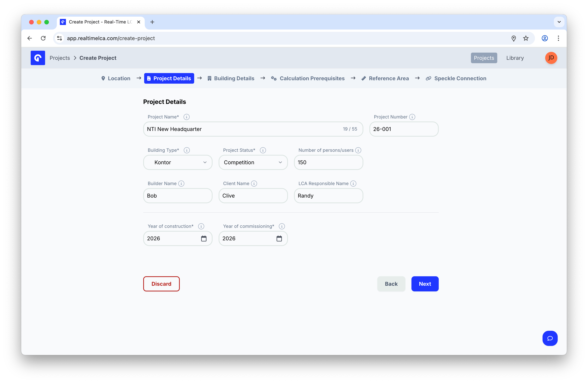
Task: Bookmark this page with the star icon
Action: coord(526,38)
